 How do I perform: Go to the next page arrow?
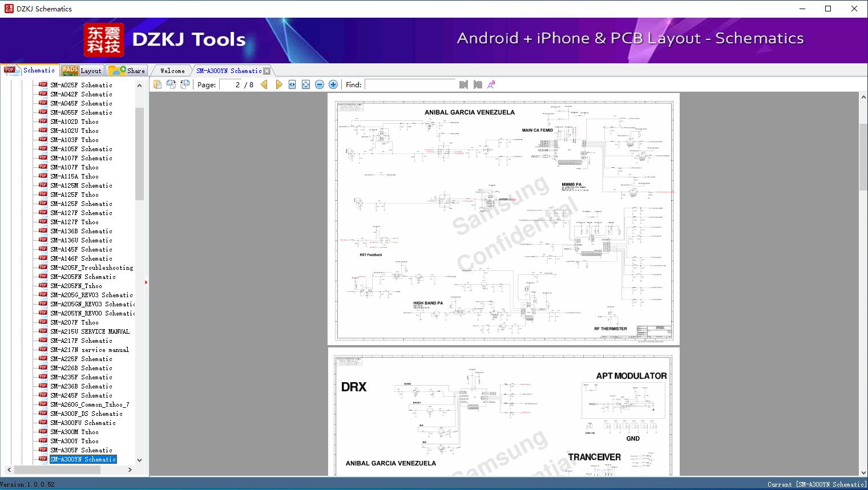pos(278,84)
